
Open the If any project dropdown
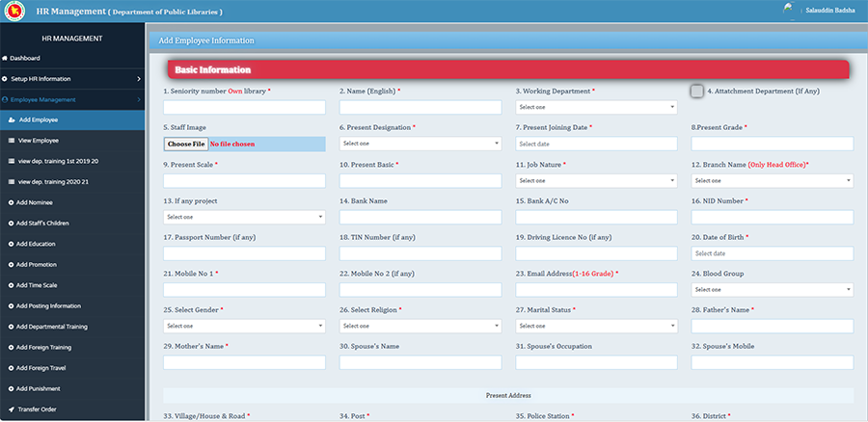244,218
